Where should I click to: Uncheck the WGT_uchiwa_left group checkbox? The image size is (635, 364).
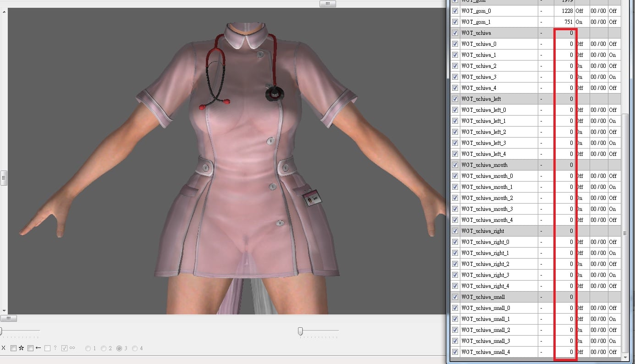(x=455, y=99)
